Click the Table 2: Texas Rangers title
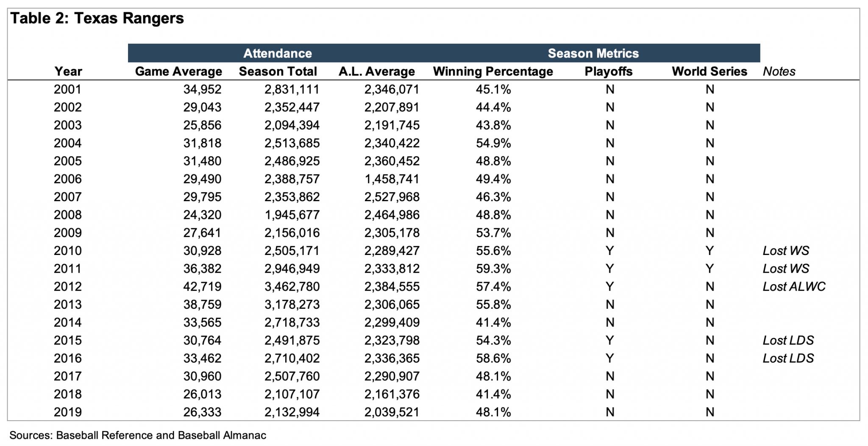The height and width of the screenshot is (446, 868). pos(97,19)
